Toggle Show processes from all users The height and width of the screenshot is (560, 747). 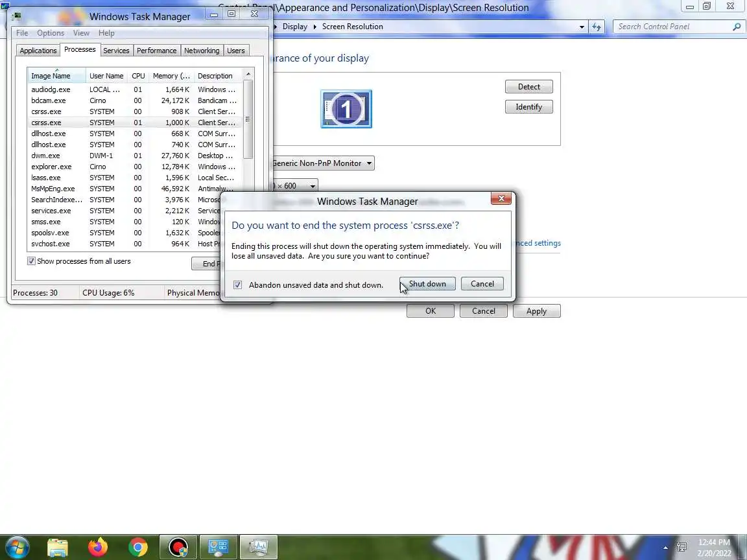tap(31, 261)
